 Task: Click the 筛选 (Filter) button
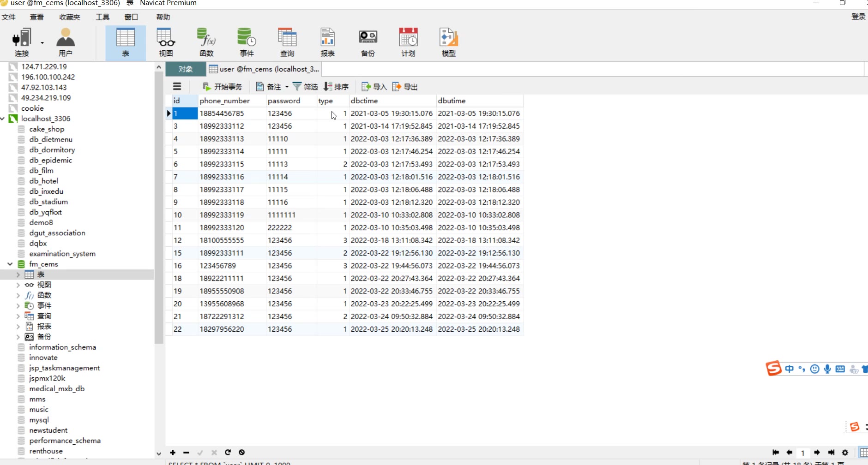click(x=305, y=87)
